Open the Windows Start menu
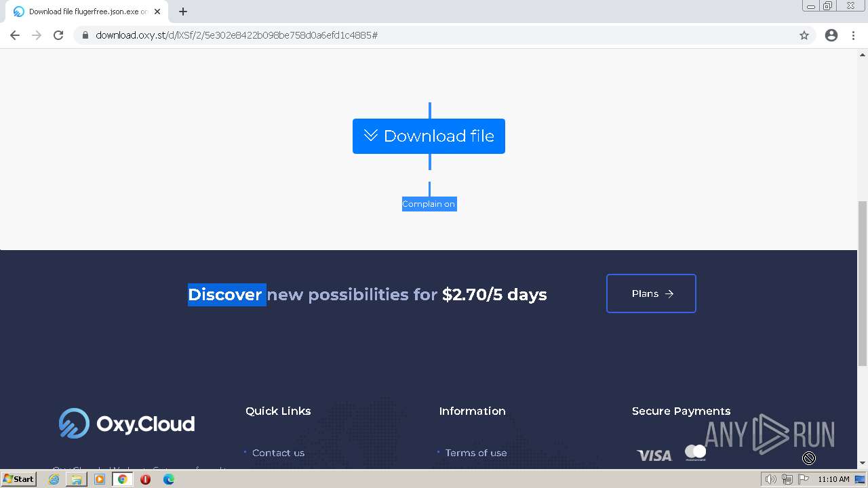 coord(18,479)
